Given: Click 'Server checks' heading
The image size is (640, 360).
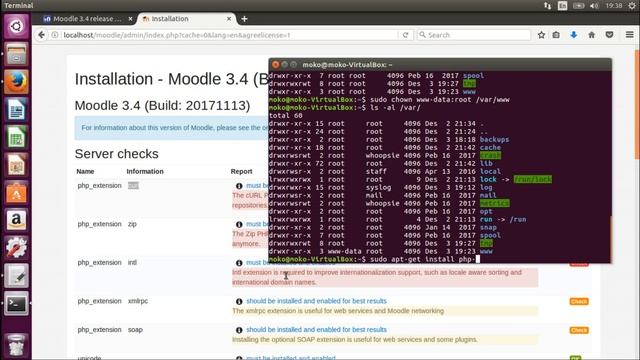Looking at the screenshot, I should [x=117, y=154].
